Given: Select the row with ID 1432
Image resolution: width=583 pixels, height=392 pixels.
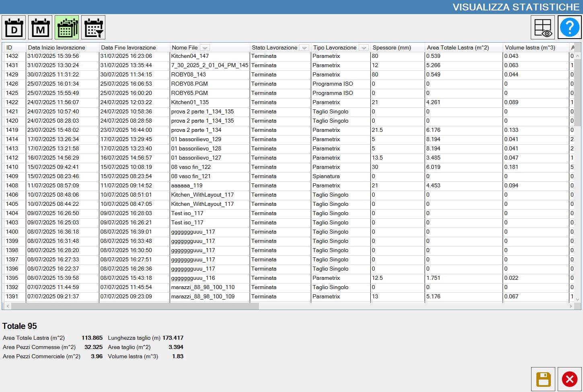Looking at the screenshot, I should pos(287,56).
